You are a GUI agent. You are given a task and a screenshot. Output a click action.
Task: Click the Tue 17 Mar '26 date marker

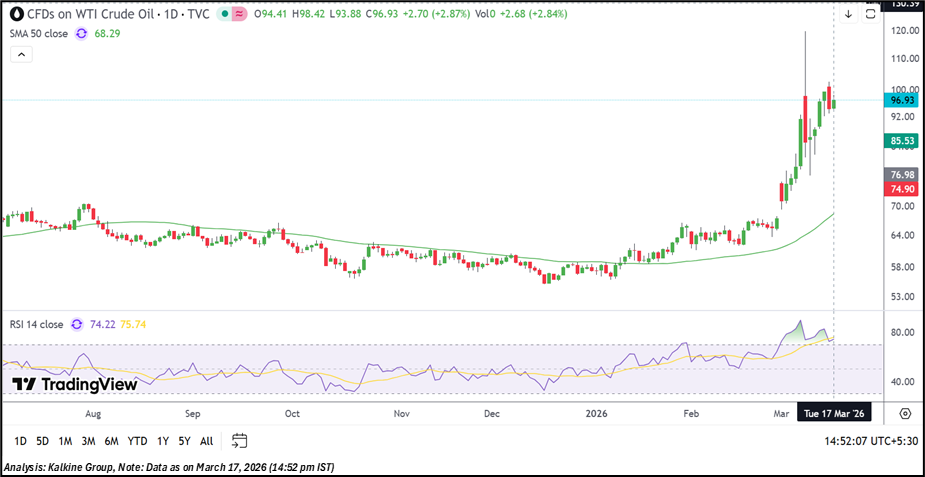click(833, 413)
